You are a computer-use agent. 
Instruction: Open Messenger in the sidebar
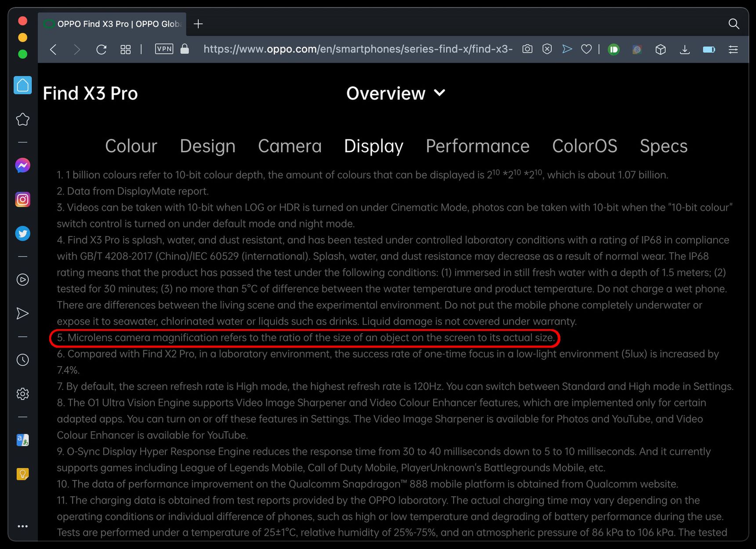23,165
